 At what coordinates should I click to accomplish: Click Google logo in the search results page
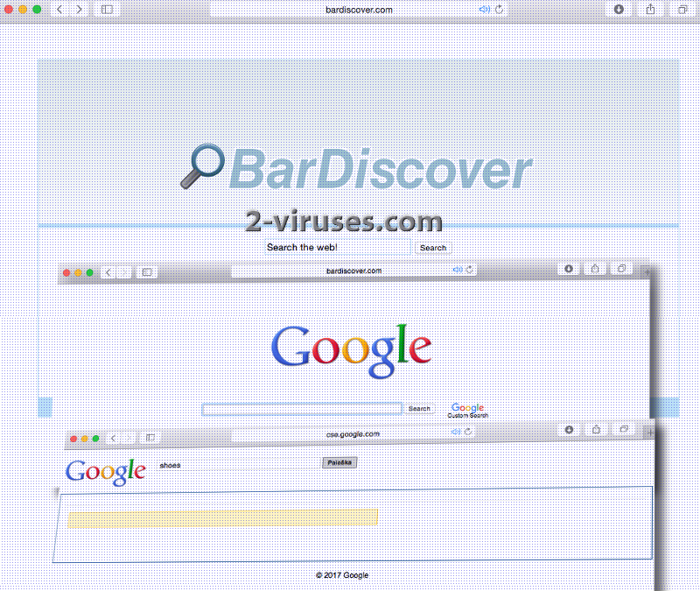[106, 472]
